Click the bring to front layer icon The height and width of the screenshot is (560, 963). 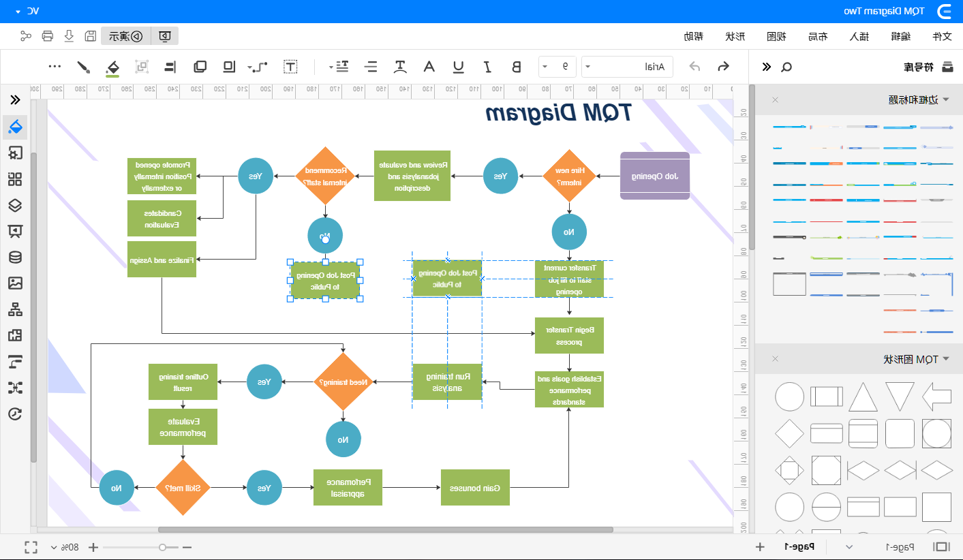click(200, 67)
